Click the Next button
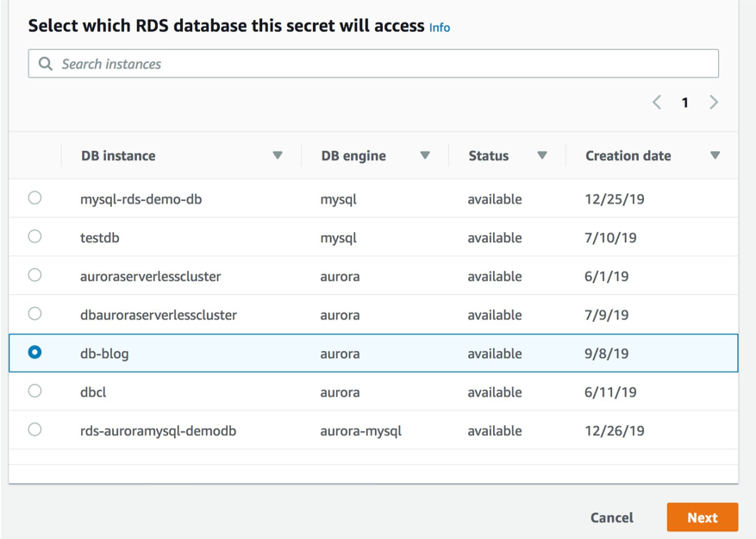756x539 pixels. coord(702,517)
